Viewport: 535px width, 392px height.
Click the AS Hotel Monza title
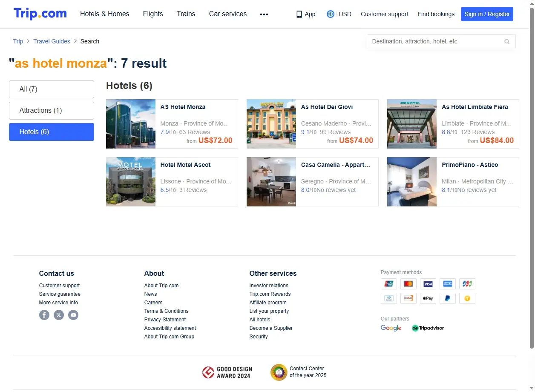(183, 107)
